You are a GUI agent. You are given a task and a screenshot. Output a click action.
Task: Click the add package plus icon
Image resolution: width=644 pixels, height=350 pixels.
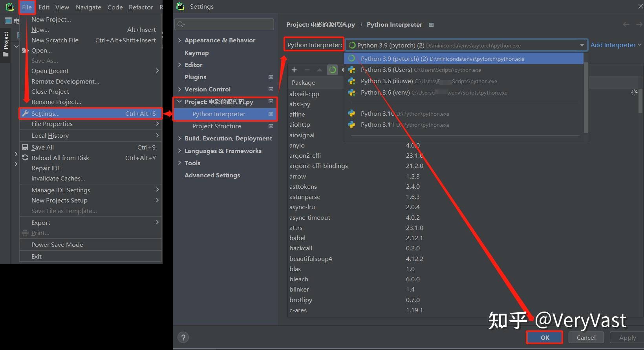(294, 70)
